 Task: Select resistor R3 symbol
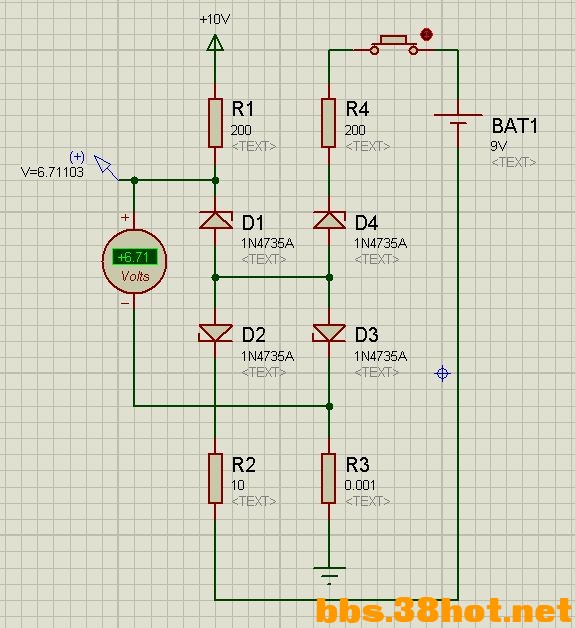[x=329, y=478]
